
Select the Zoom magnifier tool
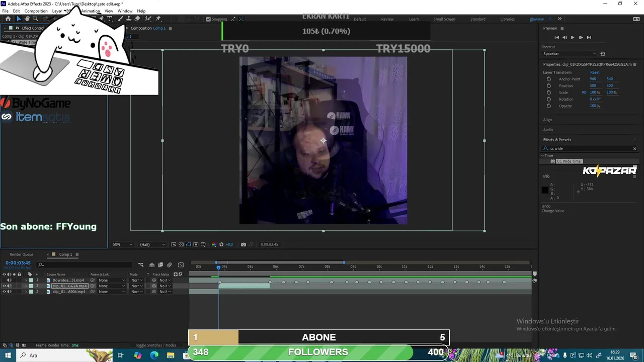(x=35, y=19)
